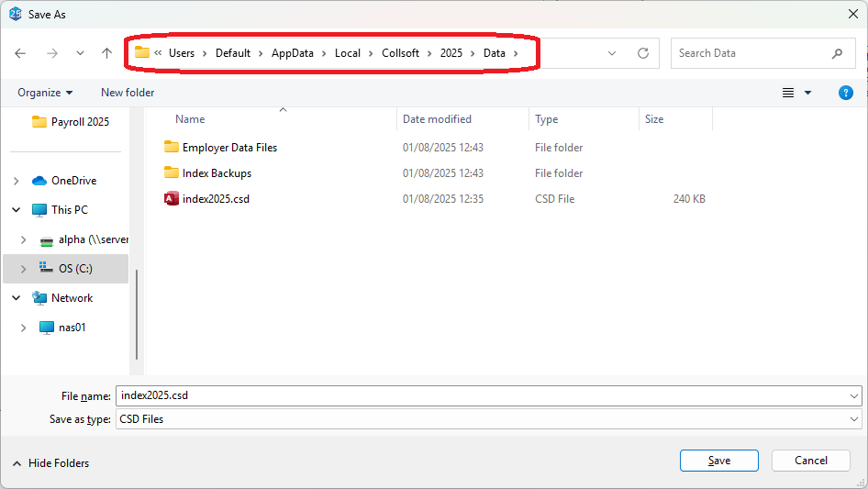This screenshot has height=489, width=868.
Task: Refresh the Data folder view
Action: (x=643, y=53)
